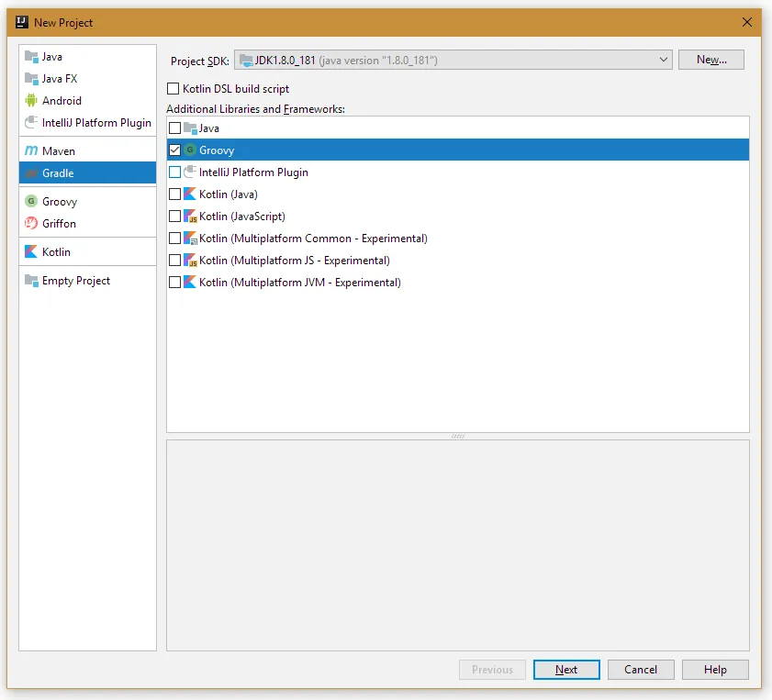The height and width of the screenshot is (700, 772).
Task: Select Empty Project type
Action: 87,281
